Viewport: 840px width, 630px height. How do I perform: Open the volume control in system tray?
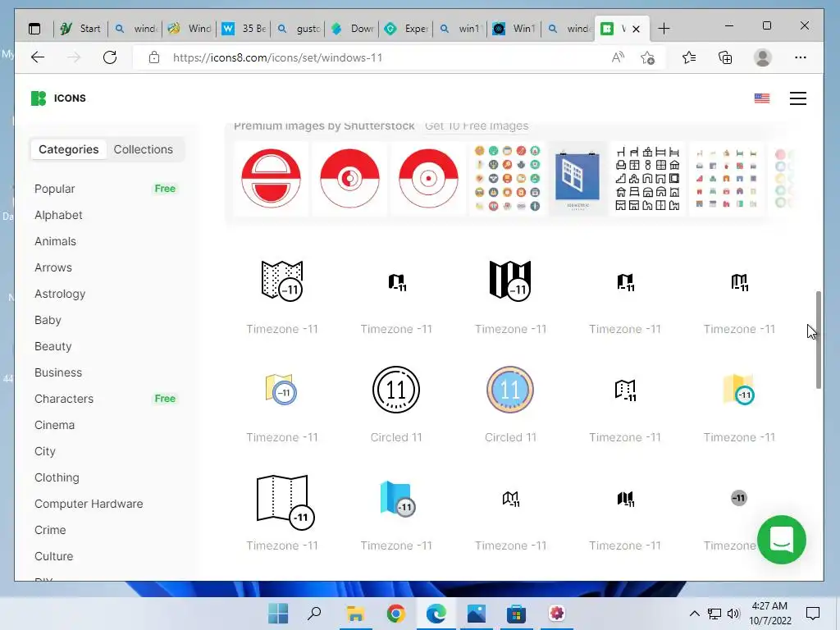pyautogui.click(x=733, y=614)
